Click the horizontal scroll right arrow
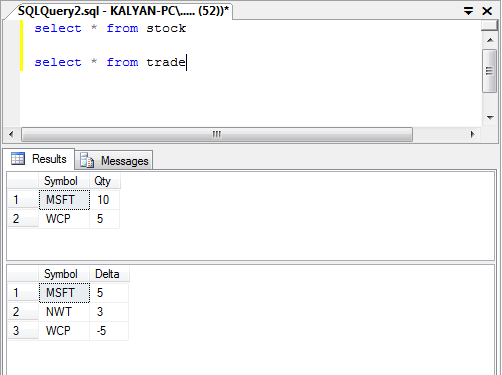502x375 pixels. (x=472, y=134)
